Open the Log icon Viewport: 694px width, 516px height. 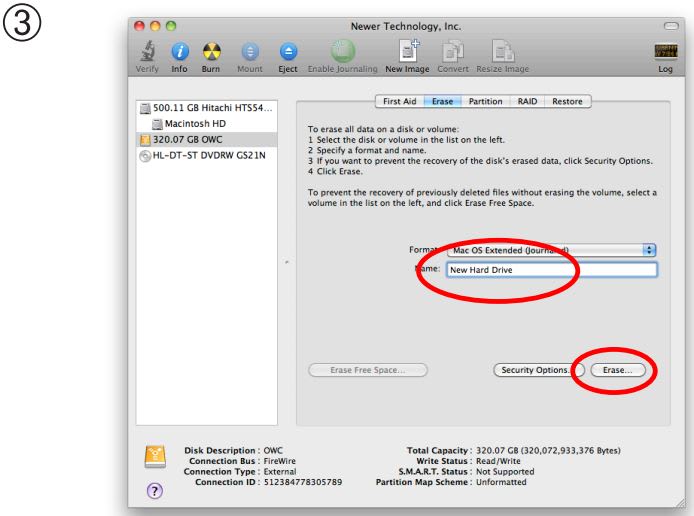click(666, 51)
